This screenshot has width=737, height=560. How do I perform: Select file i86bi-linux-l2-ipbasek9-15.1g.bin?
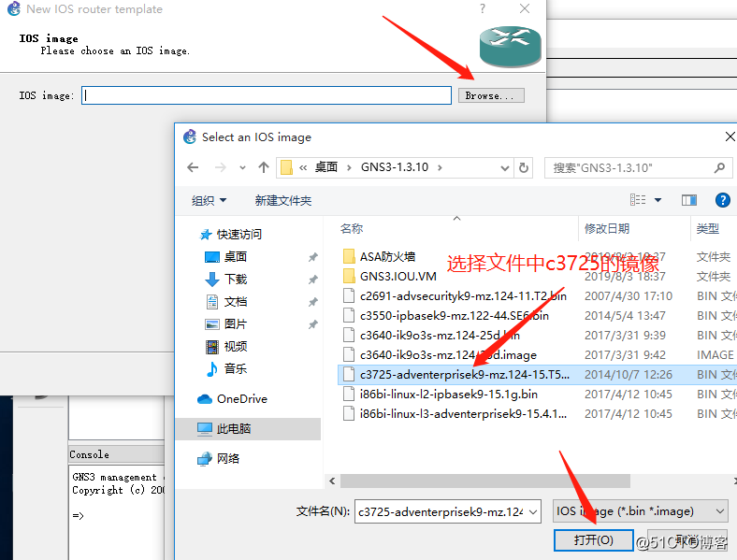pos(448,395)
